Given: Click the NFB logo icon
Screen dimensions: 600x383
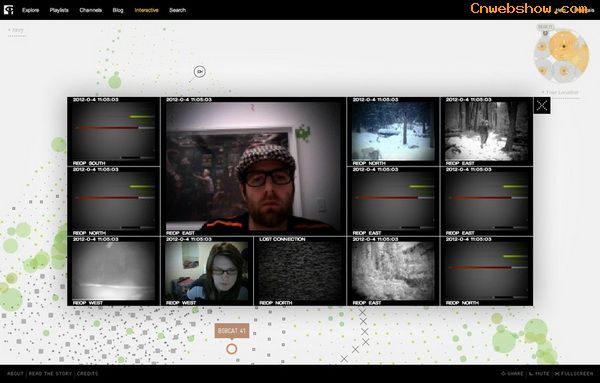Looking at the screenshot, I should (x=8, y=10).
